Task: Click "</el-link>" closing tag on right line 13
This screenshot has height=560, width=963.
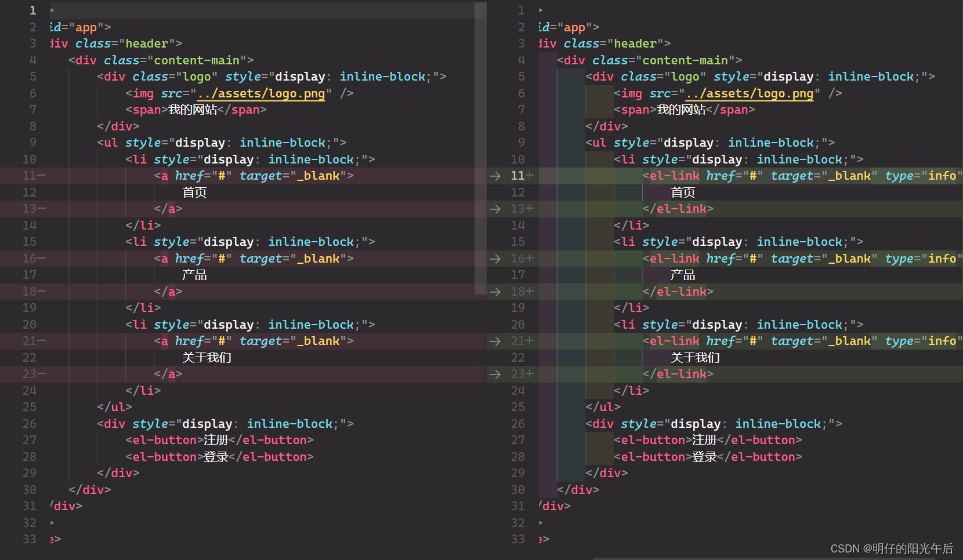Action: [678, 209]
